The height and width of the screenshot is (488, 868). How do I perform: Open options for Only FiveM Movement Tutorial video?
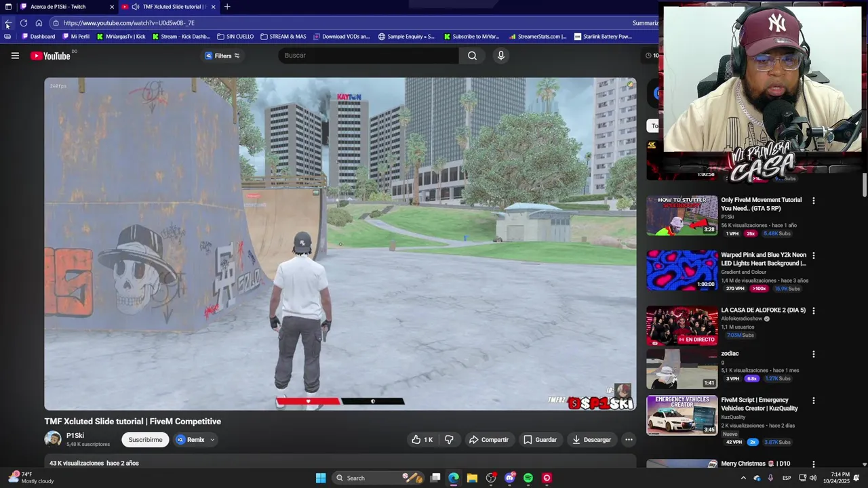tap(814, 201)
